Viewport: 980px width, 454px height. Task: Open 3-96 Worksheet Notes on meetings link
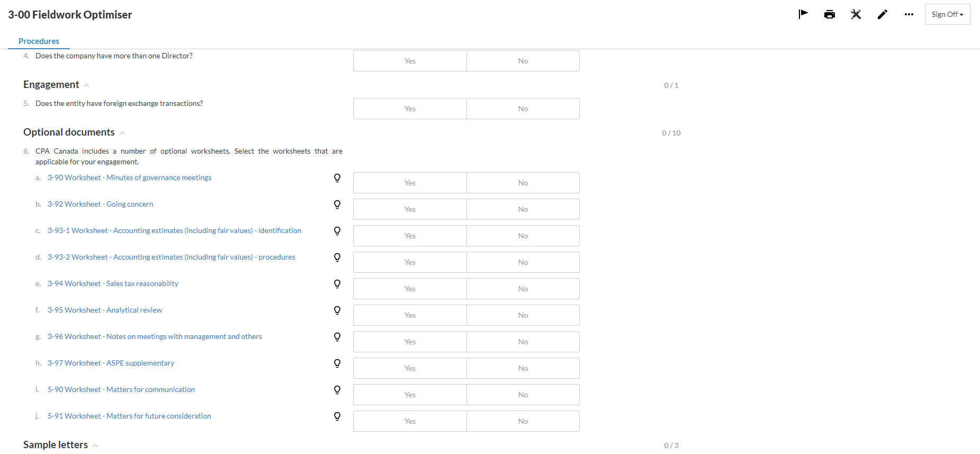(x=155, y=337)
